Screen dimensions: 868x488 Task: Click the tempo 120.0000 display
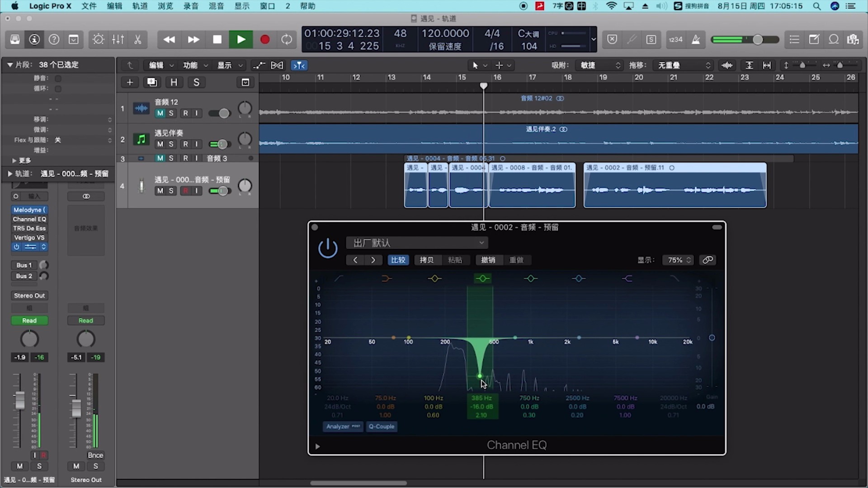[x=445, y=33]
